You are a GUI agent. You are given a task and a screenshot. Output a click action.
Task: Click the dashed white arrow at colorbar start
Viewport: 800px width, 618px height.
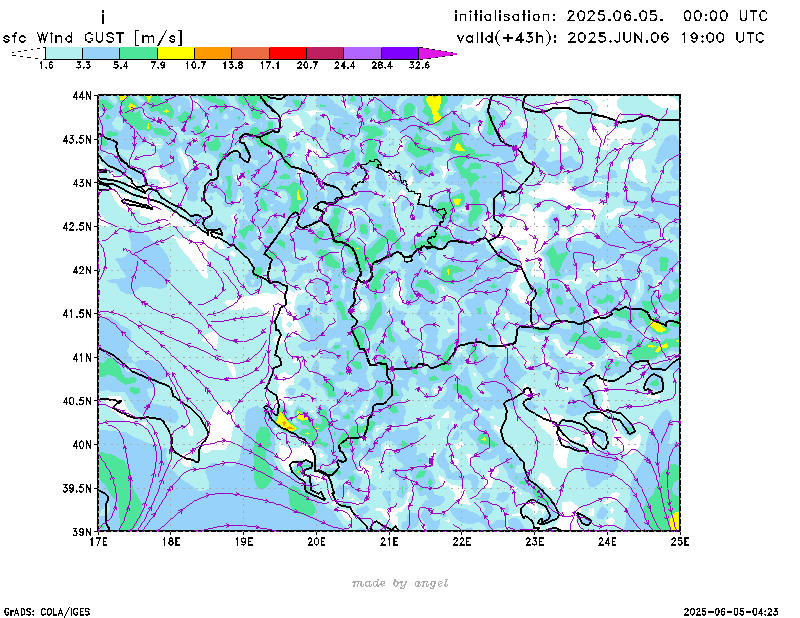[x=26, y=52]
